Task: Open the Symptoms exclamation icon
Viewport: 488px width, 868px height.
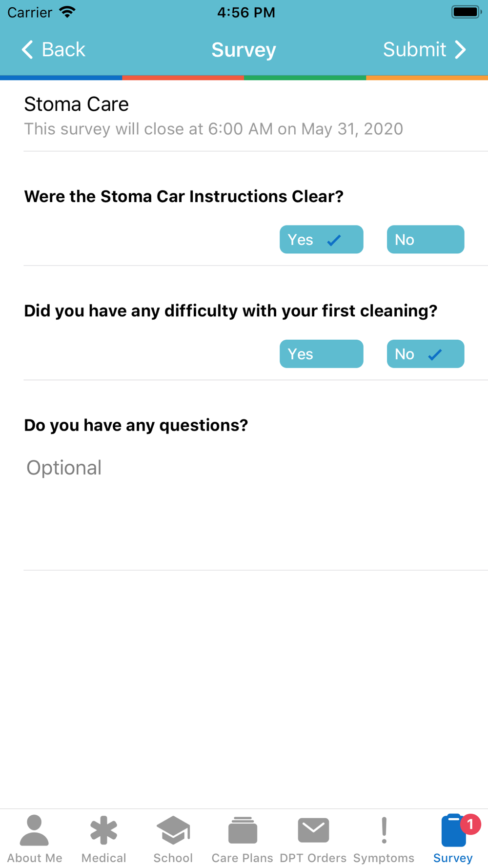Action: 384,830
